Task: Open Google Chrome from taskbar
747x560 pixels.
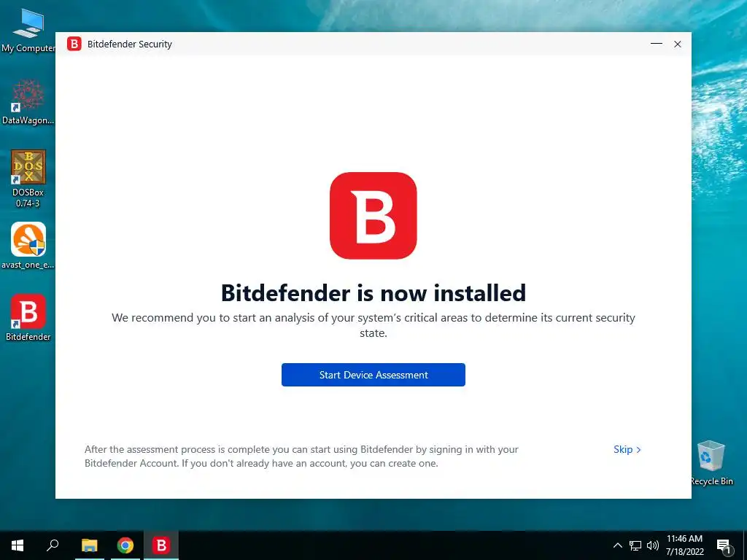Action: pyautogui.click(x=125, y=545)
